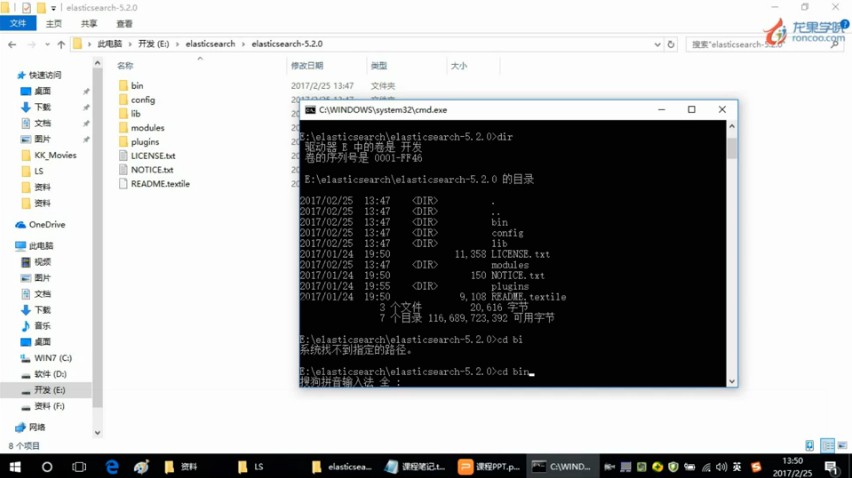Click navigation pane scroll up arrow

[97, 63]
